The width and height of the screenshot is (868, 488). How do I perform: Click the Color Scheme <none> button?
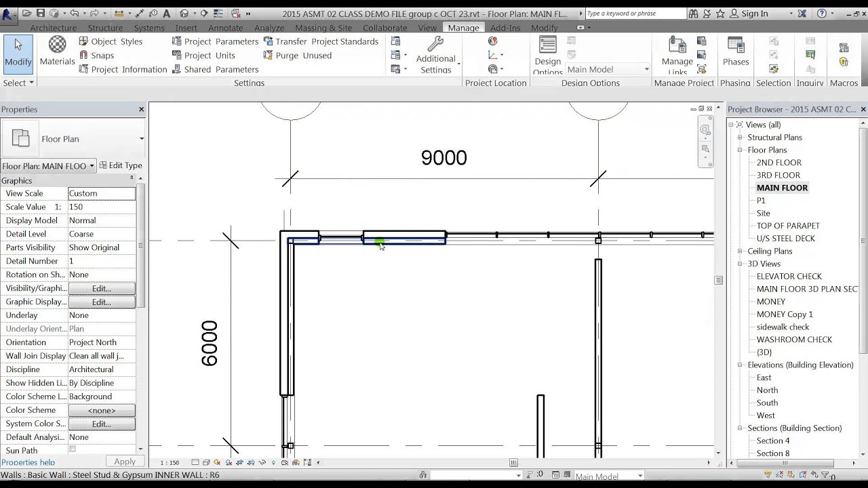[x=102, y=410]
